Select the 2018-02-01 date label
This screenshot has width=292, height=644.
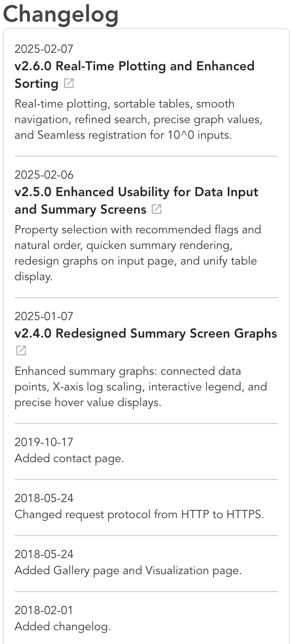[44, 610]
